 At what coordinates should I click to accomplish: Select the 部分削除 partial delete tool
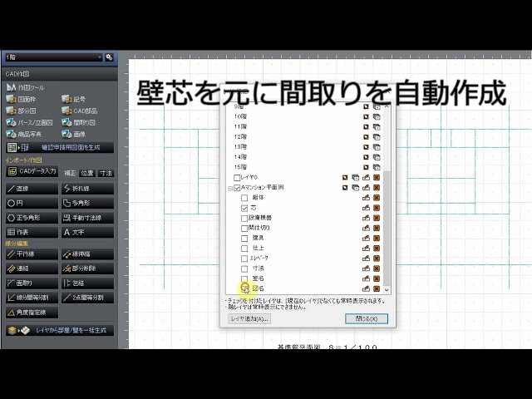point(87,268)
